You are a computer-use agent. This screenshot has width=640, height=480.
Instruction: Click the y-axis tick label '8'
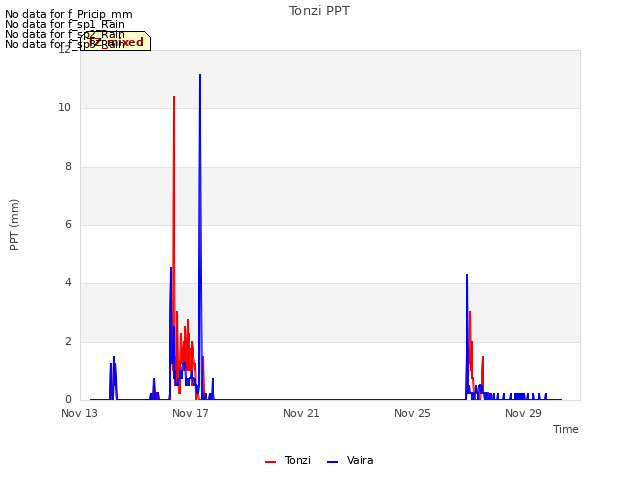tap(68, 167)
